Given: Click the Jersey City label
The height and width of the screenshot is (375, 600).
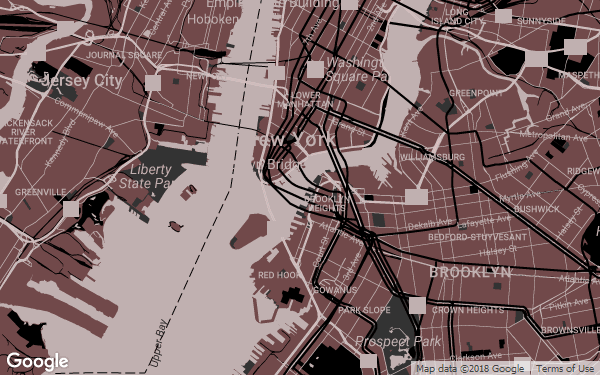Looking at the screenshot, I should point(80,81).
